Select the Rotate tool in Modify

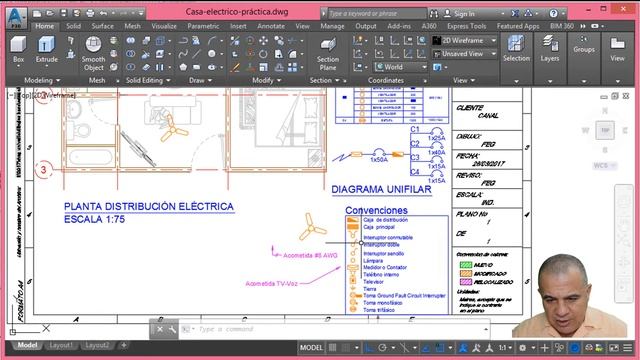click(x=264, y=53)
